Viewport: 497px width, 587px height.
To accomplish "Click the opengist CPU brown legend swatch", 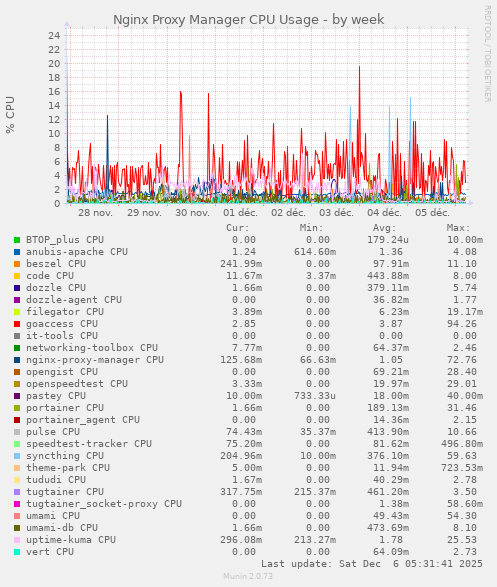I will (17, 372).
